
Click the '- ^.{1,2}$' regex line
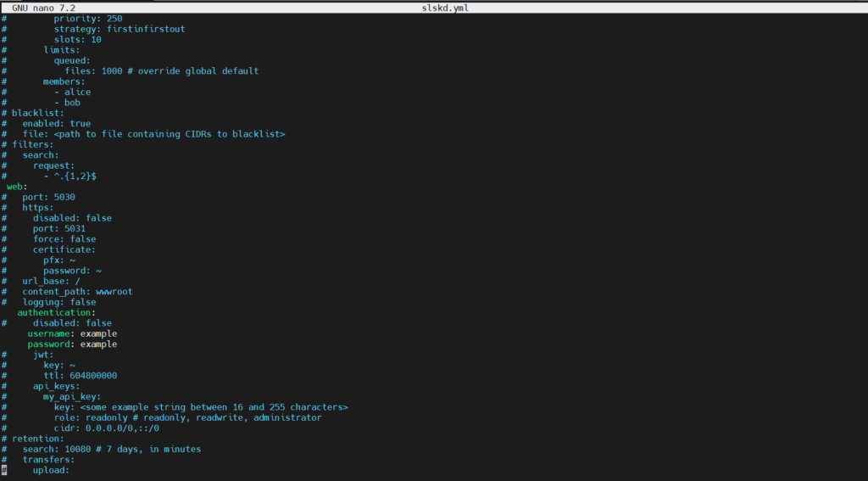pos(70,176)
